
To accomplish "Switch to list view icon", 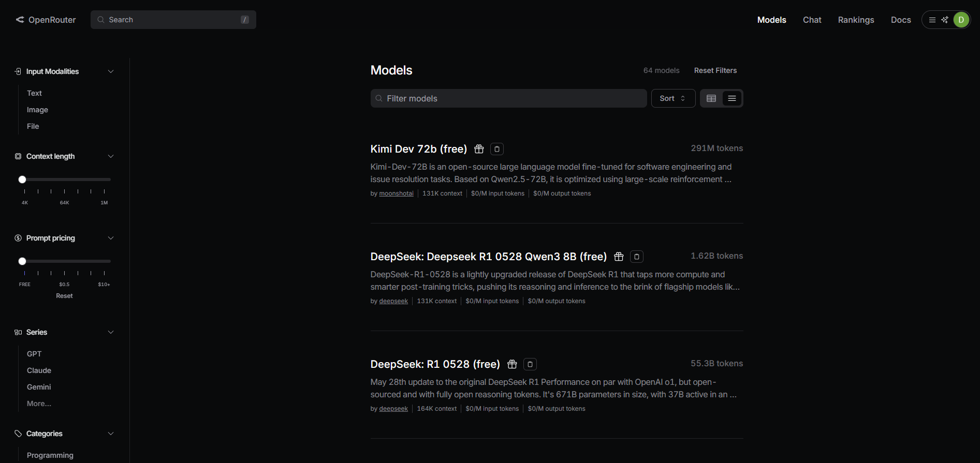I will (x=732, y=98).
